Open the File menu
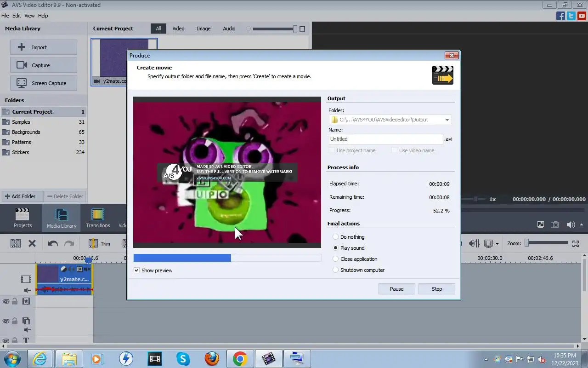This screenshot has width=588, height=368. [x=5, y=16]
